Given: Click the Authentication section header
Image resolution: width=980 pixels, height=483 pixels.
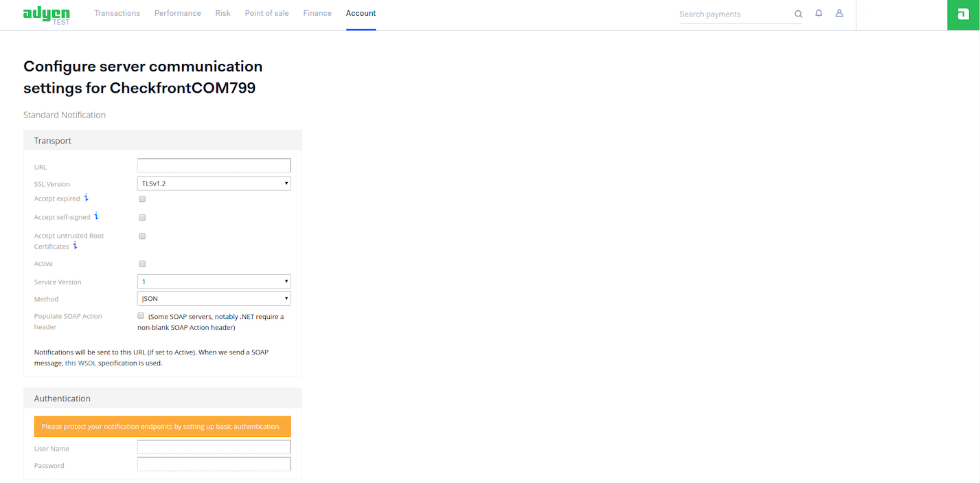Looking at the screenshot, I should [163, 398].
